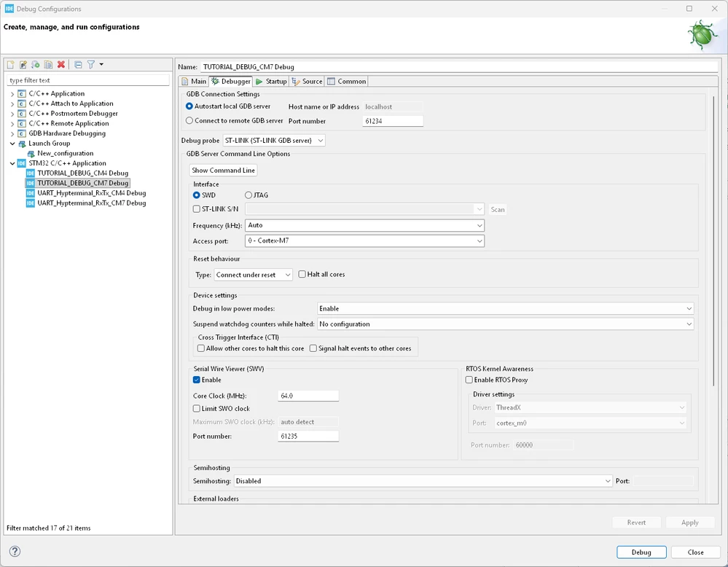Switch to the Debugger tab

[231, 82]
